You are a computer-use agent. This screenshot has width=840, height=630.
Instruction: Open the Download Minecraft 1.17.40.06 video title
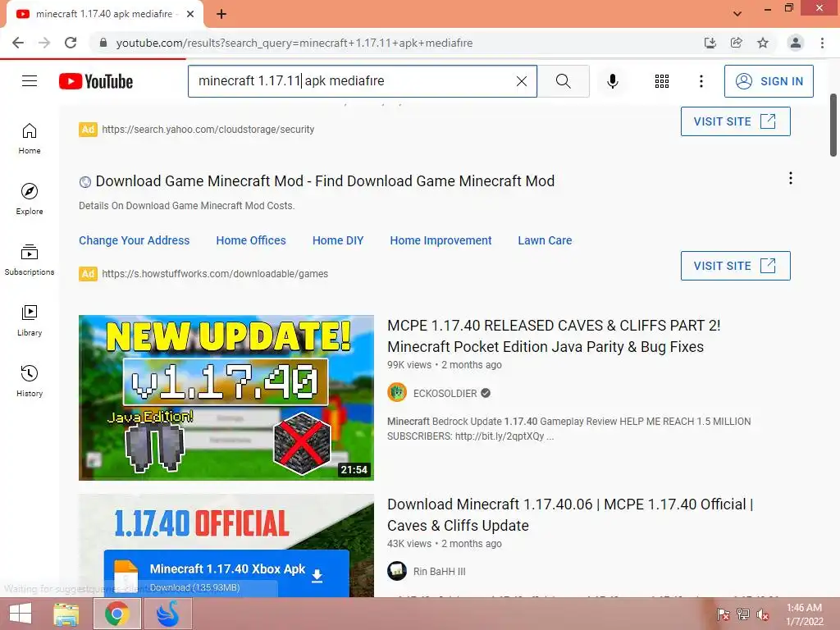coord(571,515)
